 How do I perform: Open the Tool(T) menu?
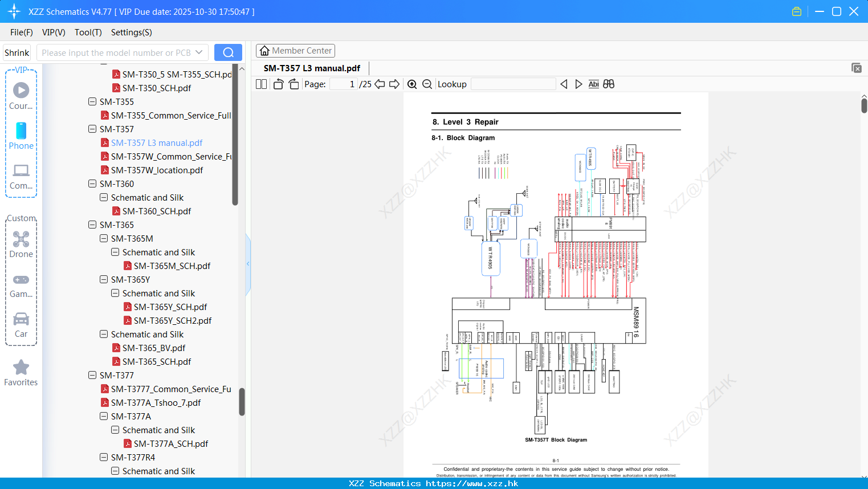pyautogui.click(x=88, y=32)
